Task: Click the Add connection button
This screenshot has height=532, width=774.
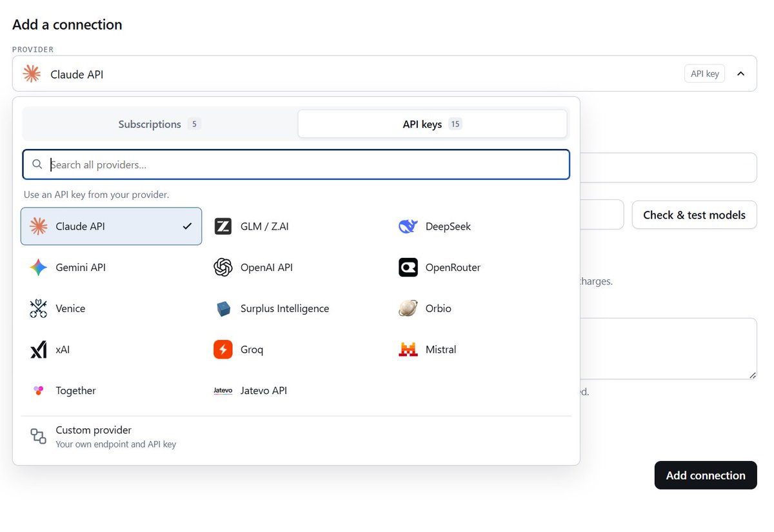Action: [x=706, y=475]
